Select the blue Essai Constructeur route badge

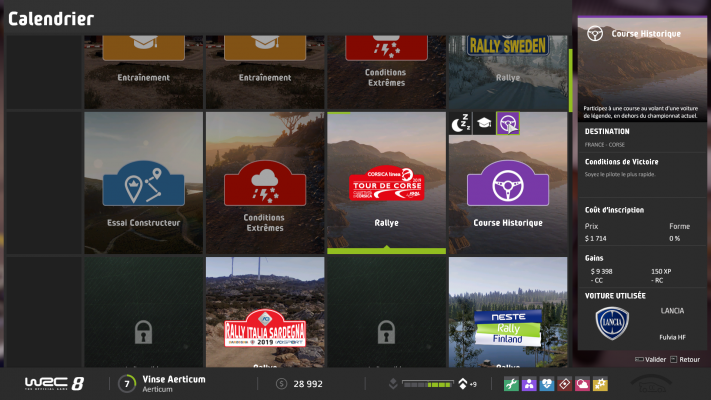[x=143, y=183]
